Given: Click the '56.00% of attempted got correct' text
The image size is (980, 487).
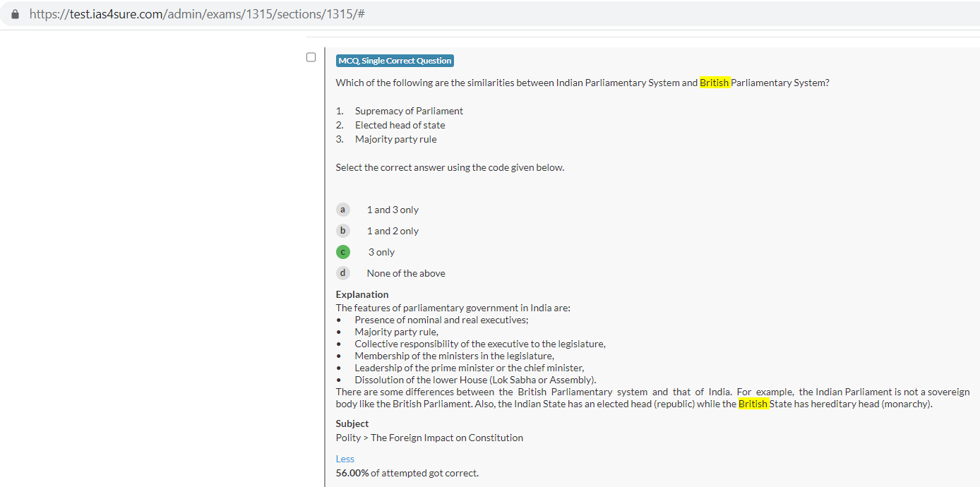Looking at the screenshot, I should point(407,473).
